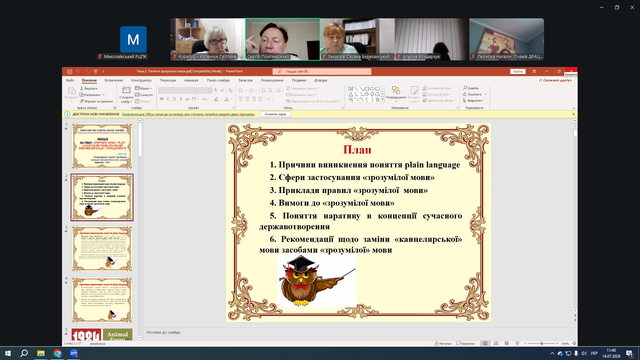This screenshot has width=640, height=360.
Task: Toggle justify text alignment
Action: (260, 99)
